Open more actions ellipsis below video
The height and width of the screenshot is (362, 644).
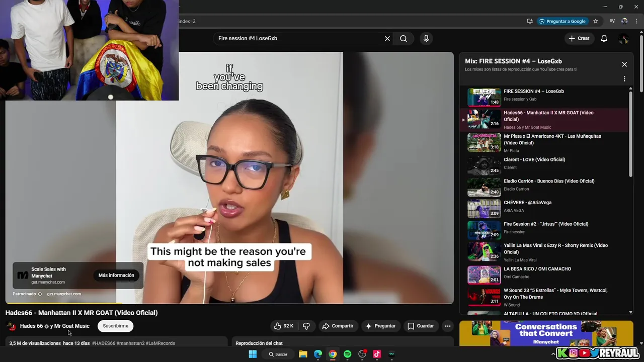click(447, 326)
